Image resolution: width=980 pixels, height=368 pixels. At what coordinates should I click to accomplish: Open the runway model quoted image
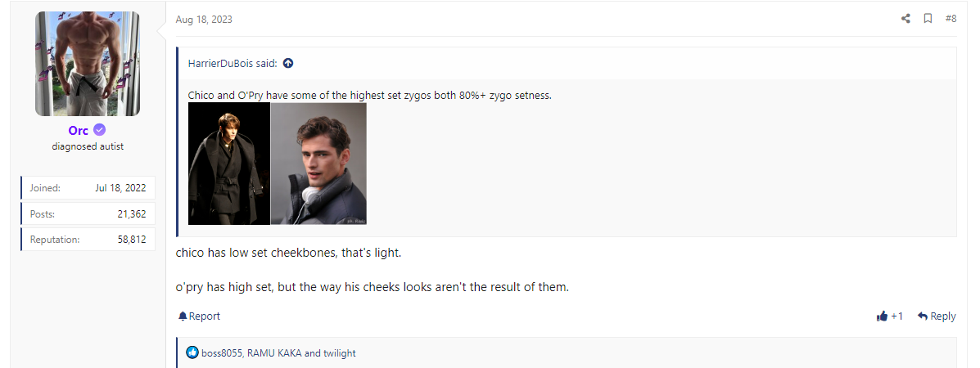pyautogui.click(x=229, y=164)
